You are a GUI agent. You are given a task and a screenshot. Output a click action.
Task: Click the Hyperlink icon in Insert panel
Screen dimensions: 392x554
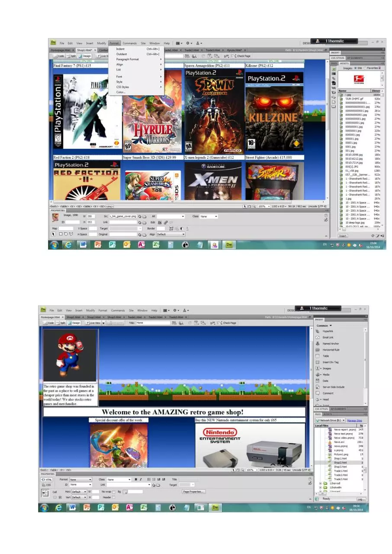[x=318, y=331]
